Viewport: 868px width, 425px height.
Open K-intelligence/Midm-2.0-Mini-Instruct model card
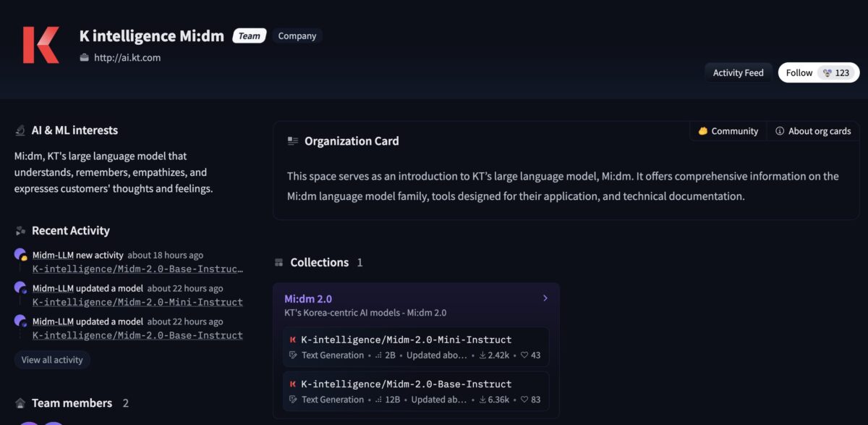(x=406, y=340)
